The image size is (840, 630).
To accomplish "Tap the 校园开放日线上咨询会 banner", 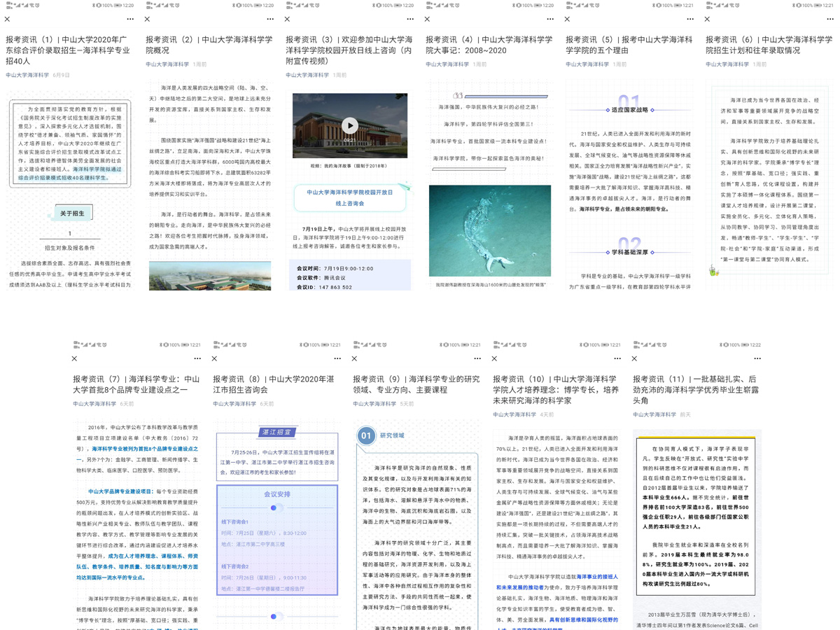I will coord(350,197).
